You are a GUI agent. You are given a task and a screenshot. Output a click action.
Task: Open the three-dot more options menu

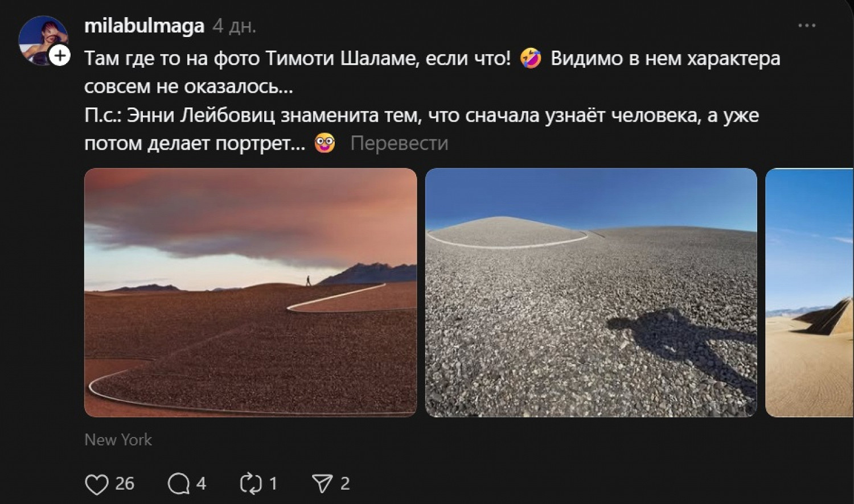(807, 26)
